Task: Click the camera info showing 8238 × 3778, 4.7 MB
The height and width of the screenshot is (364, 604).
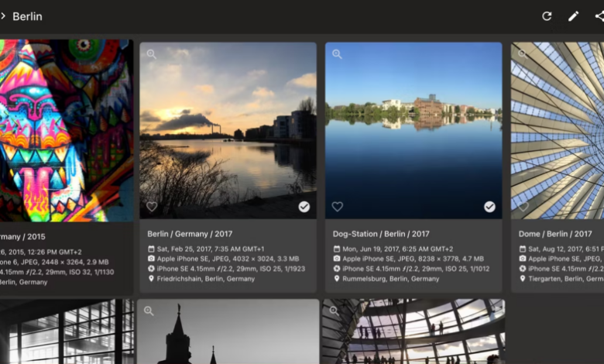Action: (414, 259)
